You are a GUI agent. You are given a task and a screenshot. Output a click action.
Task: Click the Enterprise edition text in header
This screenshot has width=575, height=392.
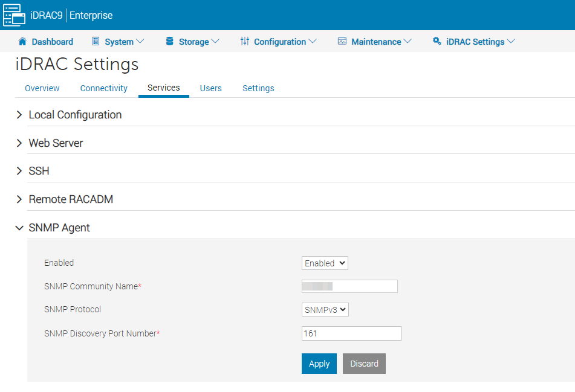coord(91,15)
